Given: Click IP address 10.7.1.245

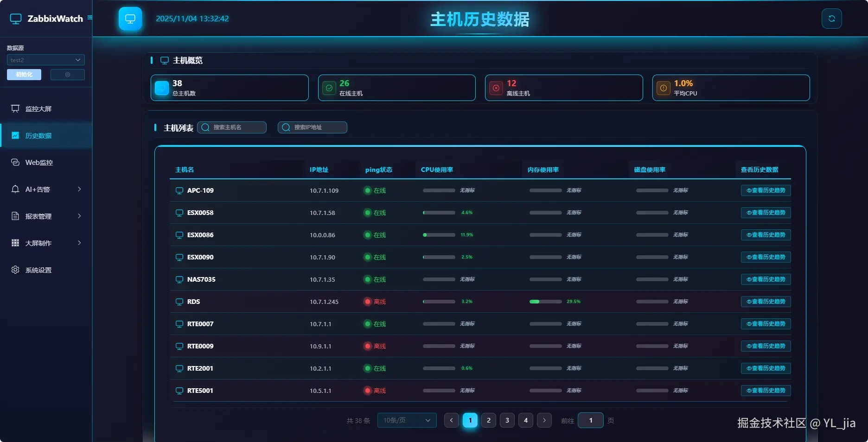Looking at the screenshot, I should [324, 302].
